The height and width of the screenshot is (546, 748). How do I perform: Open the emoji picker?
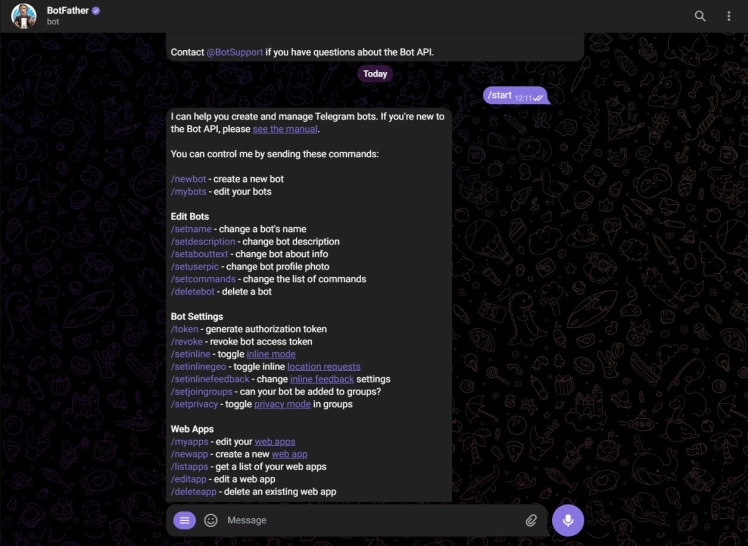(x=211, y=520)
